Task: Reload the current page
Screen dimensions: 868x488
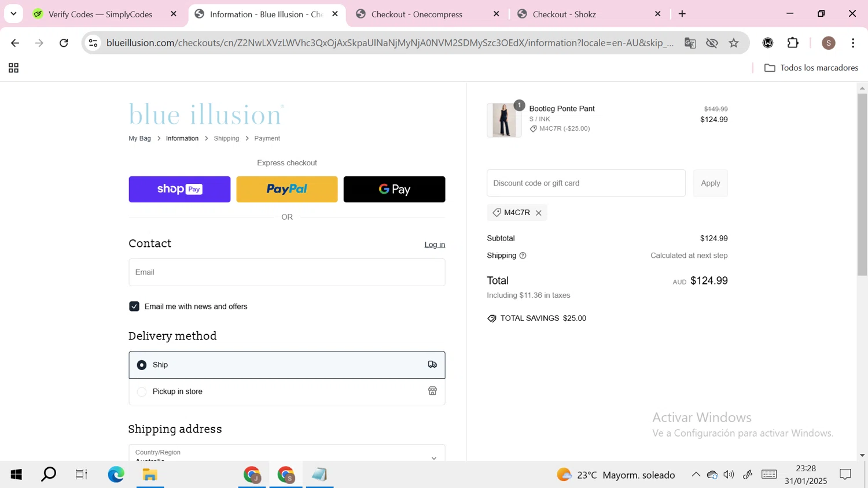Action: (64, 43)
